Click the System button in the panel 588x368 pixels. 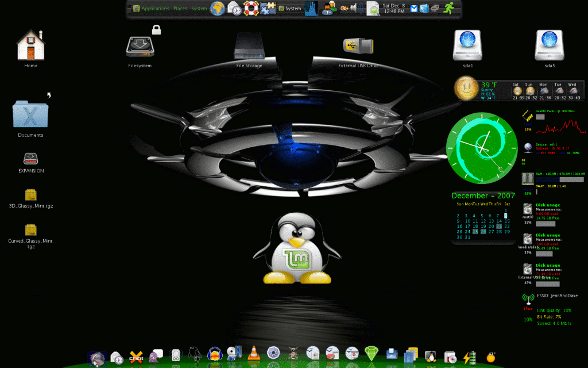coord(289,8)
